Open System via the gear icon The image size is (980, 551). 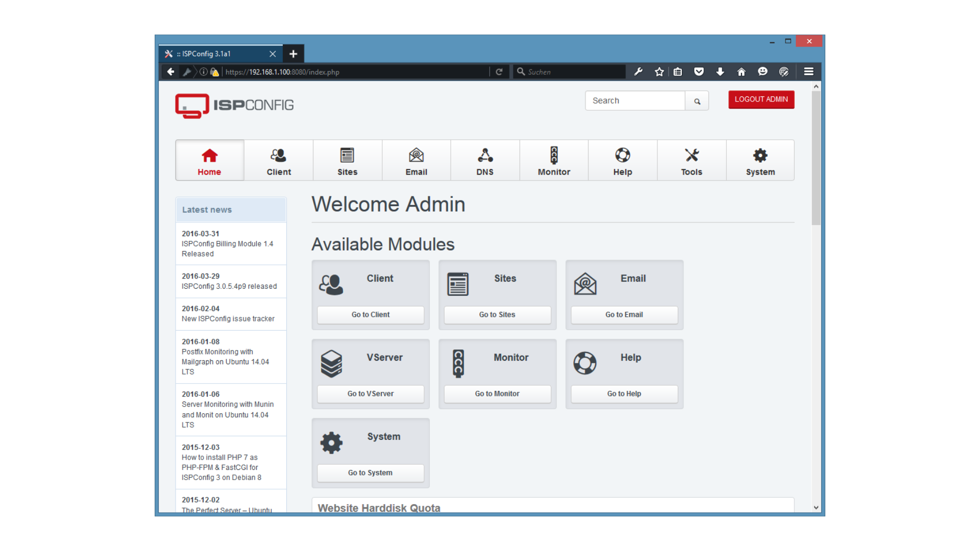pyautogui.click(x=760, y=155)
